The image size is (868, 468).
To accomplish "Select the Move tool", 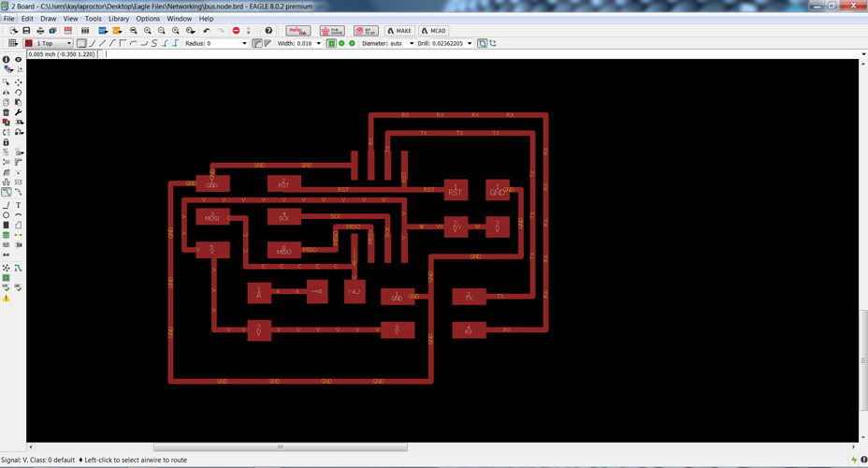I will (x=19, y=82).
